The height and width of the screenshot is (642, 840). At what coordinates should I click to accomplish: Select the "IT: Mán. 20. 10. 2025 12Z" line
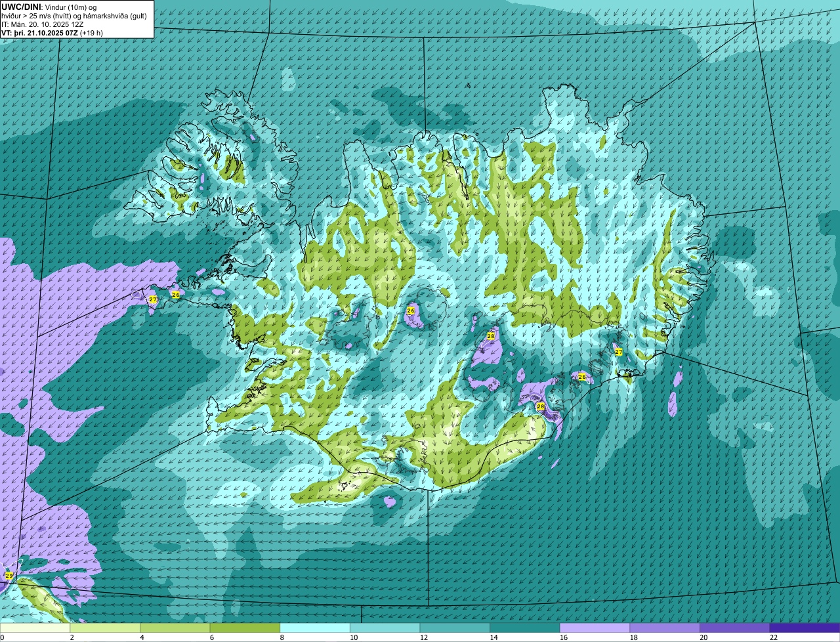click(43, 24)
